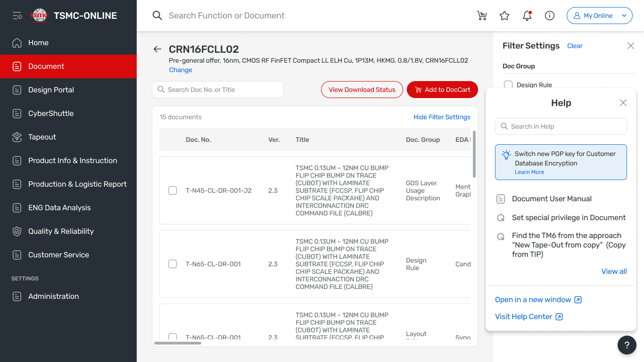Click the Search Function or Document field

point(226,16)
